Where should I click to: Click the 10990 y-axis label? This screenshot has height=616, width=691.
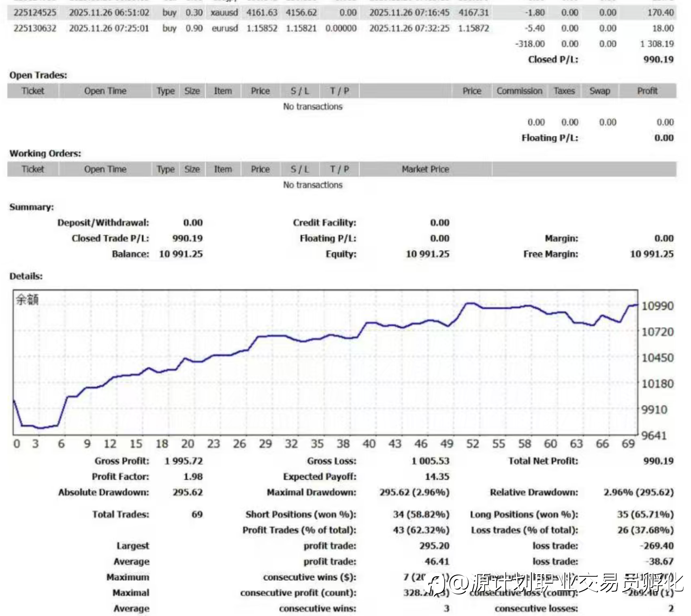pos(657,306)
